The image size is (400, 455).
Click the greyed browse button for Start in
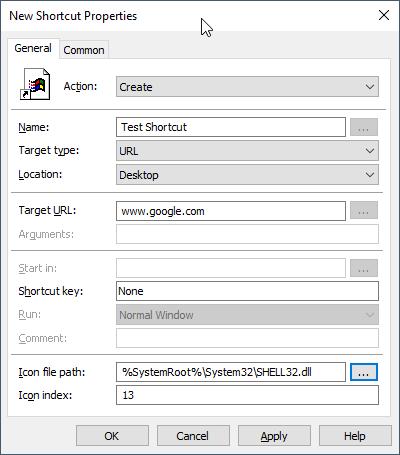pos(364,268)
